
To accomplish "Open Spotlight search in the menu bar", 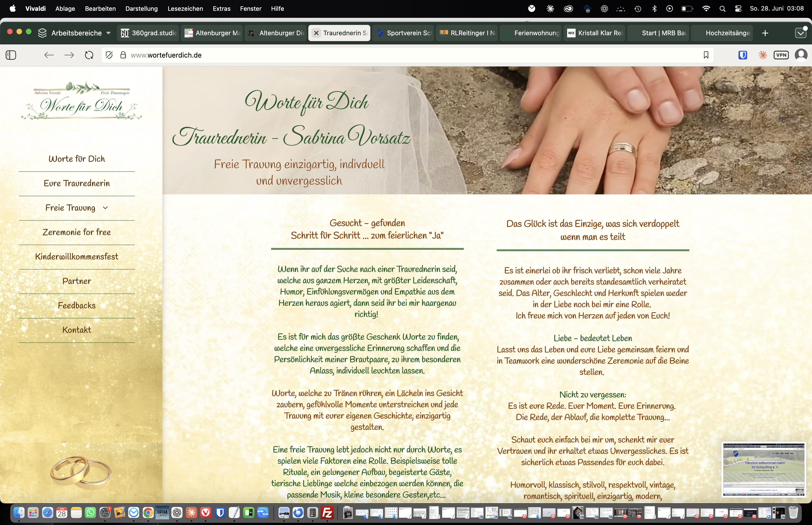I will 722,8.
